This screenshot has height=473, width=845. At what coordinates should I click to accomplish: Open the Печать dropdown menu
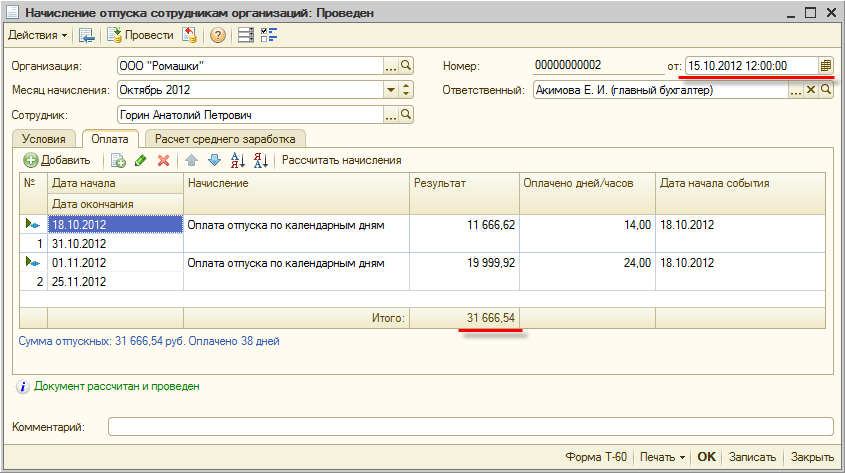[663, 457]
